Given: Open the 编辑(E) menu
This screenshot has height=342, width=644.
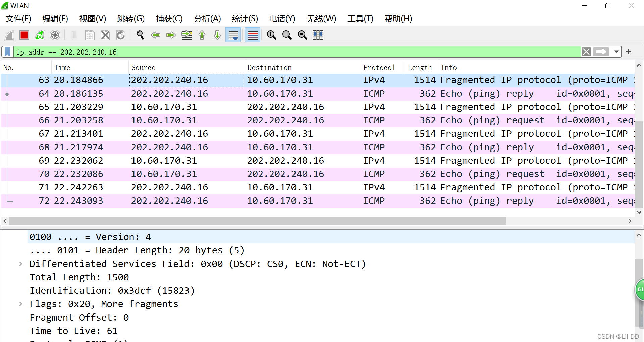Looking at the screenshot, I should pos(55,19).
